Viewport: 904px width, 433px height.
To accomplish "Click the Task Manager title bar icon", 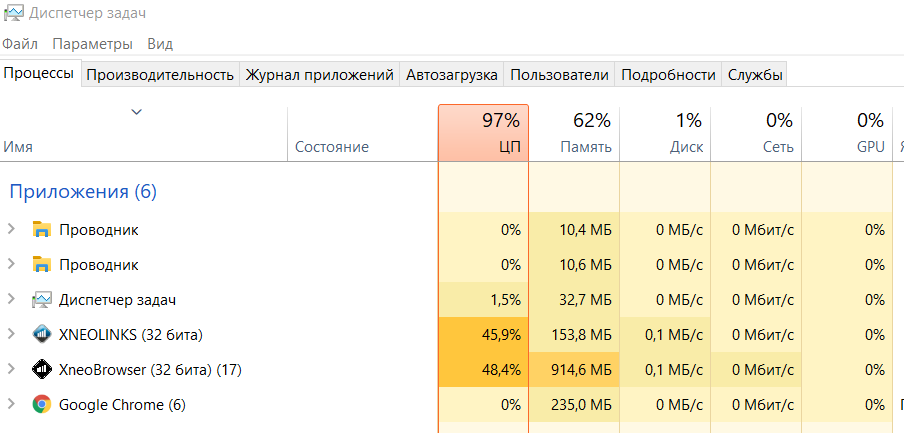I will pos(13,13).
